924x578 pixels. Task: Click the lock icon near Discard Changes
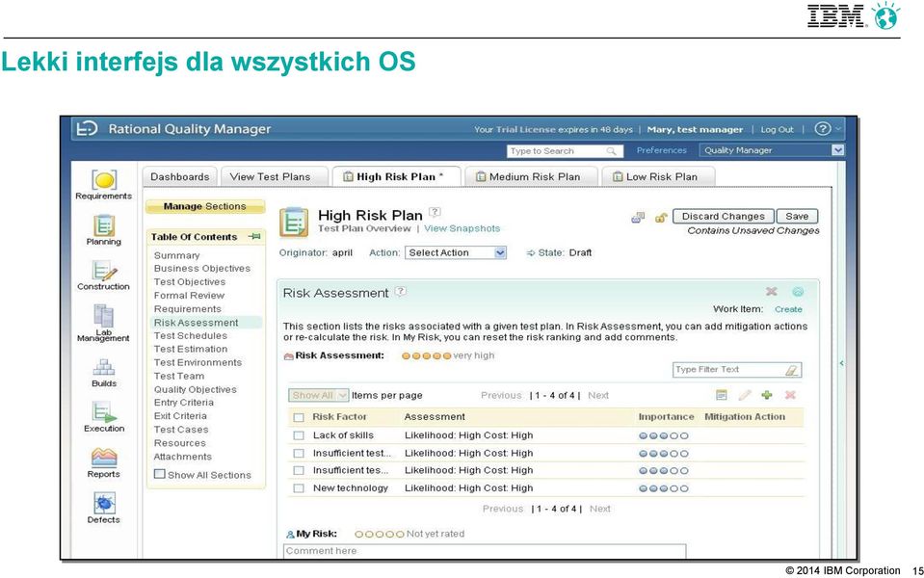[660, 218]
